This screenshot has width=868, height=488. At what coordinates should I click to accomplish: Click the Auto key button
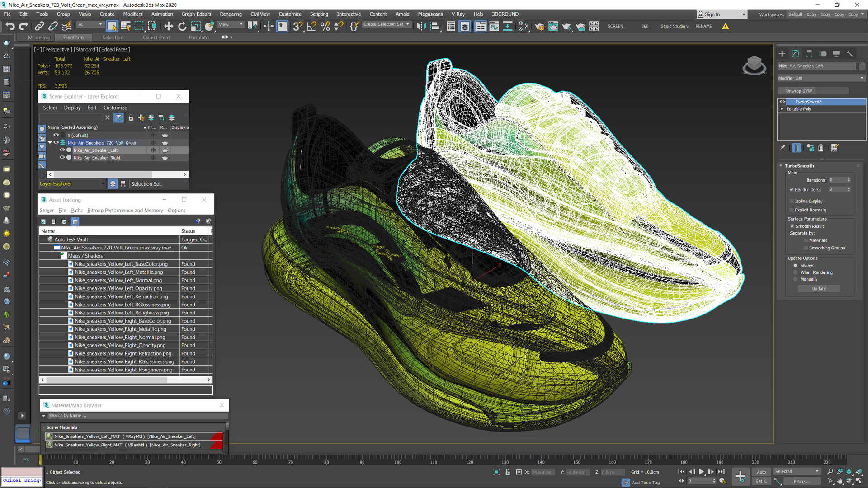coord(762,472)
